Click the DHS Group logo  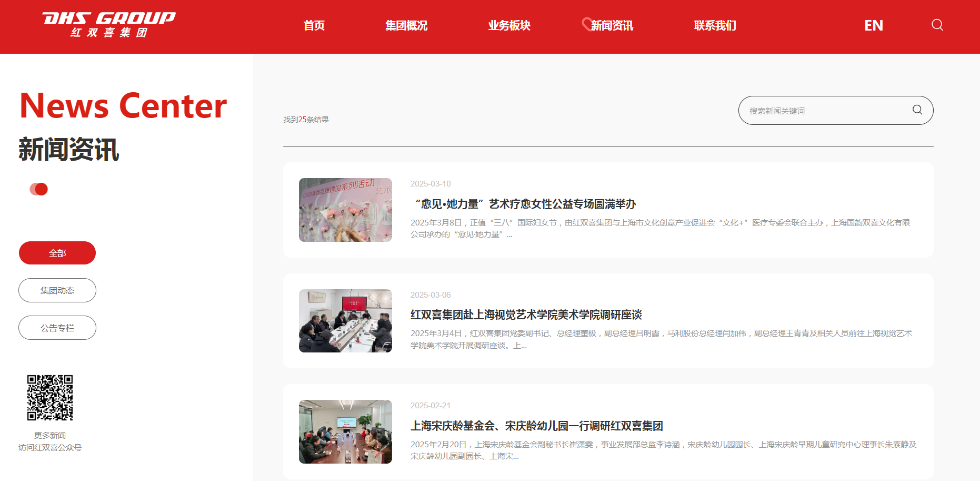tap(109, 25)
